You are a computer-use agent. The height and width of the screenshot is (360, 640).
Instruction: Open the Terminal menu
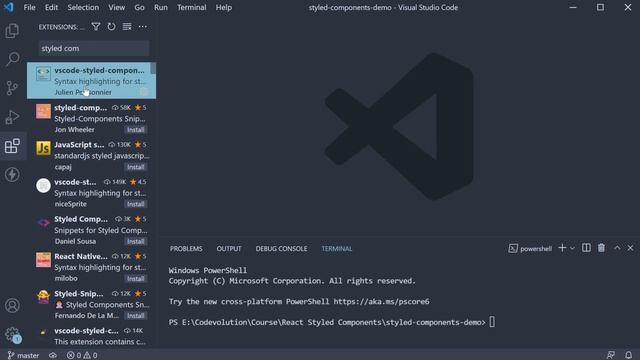191,7
